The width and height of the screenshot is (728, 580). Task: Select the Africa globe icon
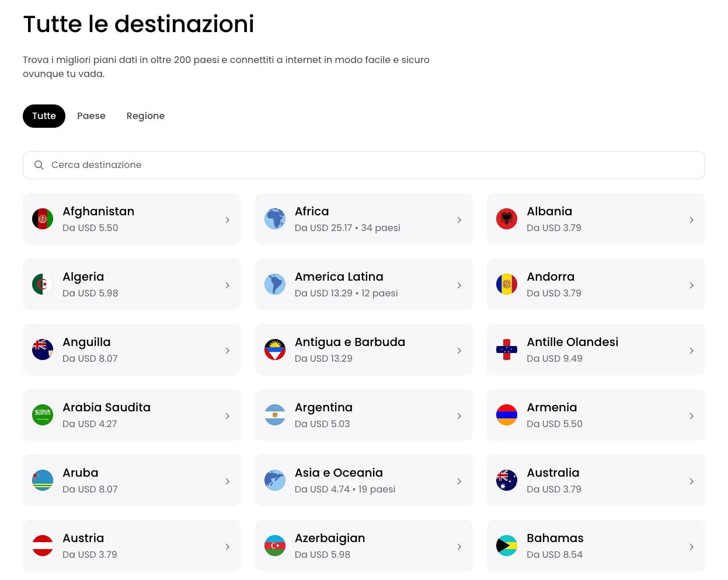[274, 219]
